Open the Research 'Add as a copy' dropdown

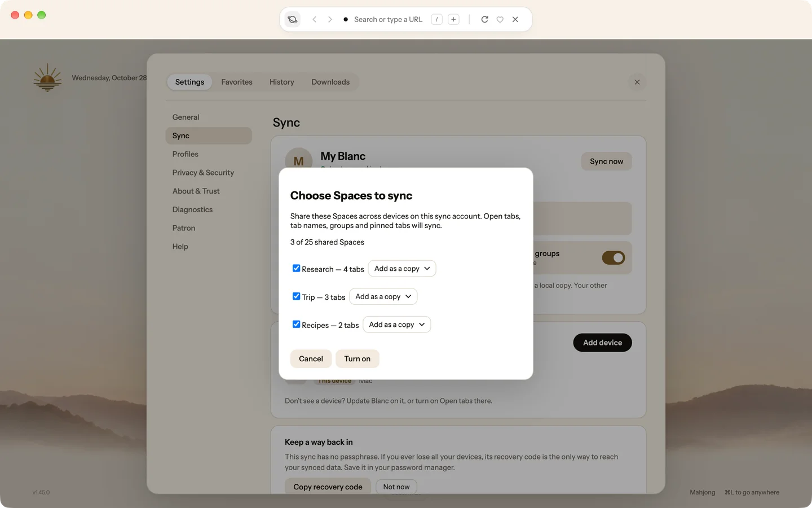pos(402,269)
